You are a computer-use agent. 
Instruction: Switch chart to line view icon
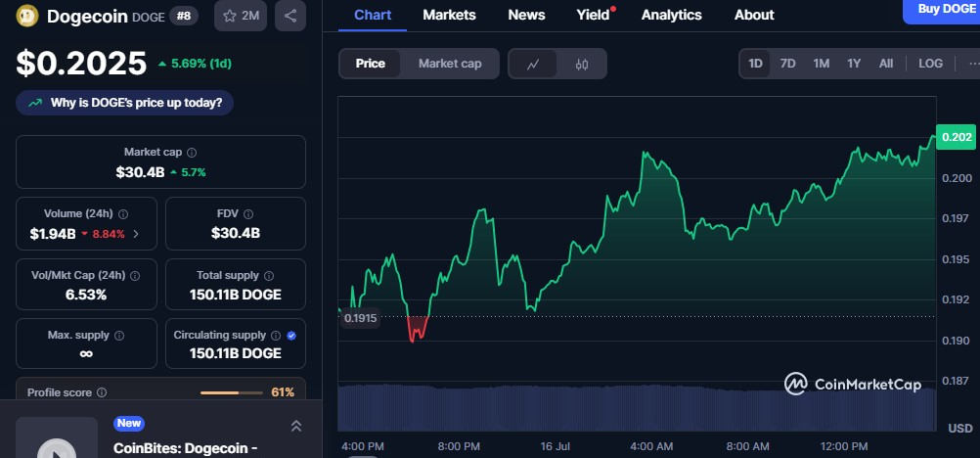[x=532, y=64]
